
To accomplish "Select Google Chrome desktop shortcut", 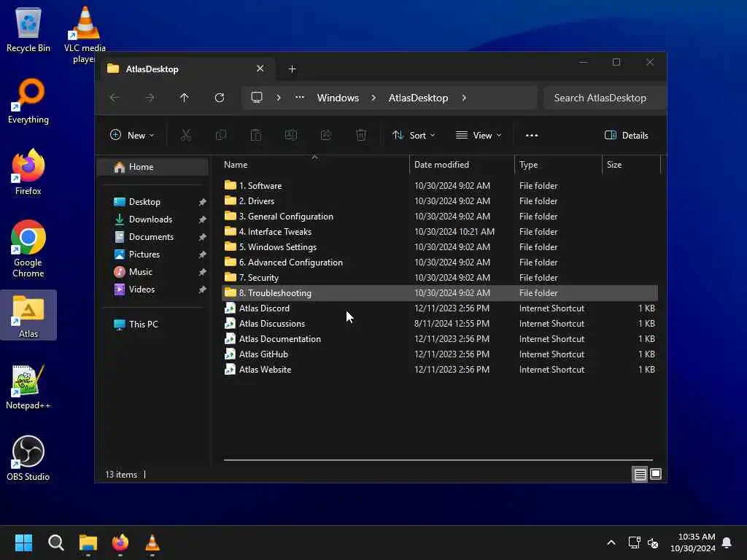I will tap(28, 249).
